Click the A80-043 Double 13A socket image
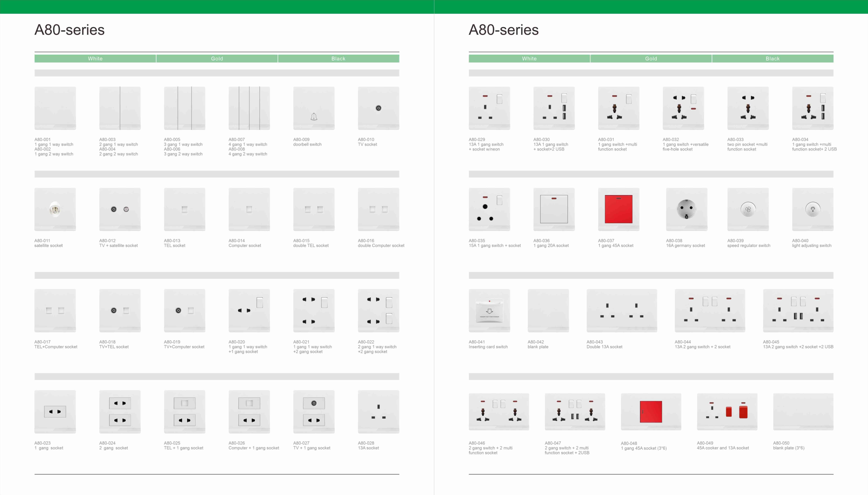Viewport: 868px width, 495px height. click(x=622, y=311)
